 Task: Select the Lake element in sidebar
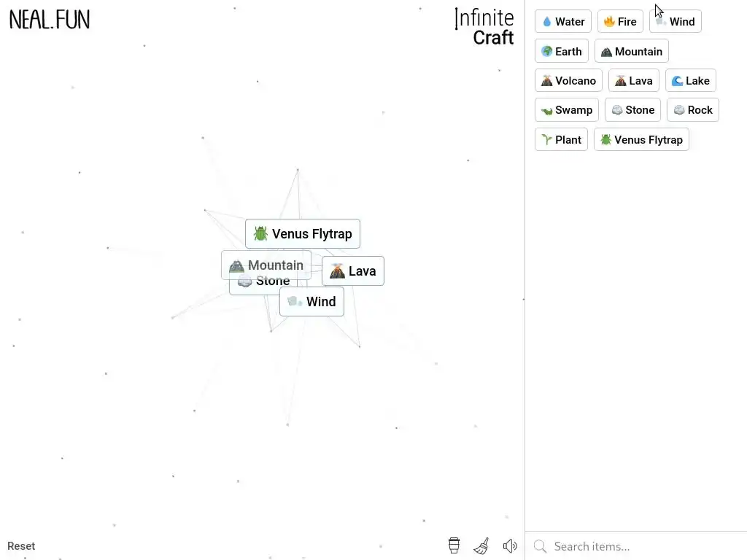click(691, 80)
